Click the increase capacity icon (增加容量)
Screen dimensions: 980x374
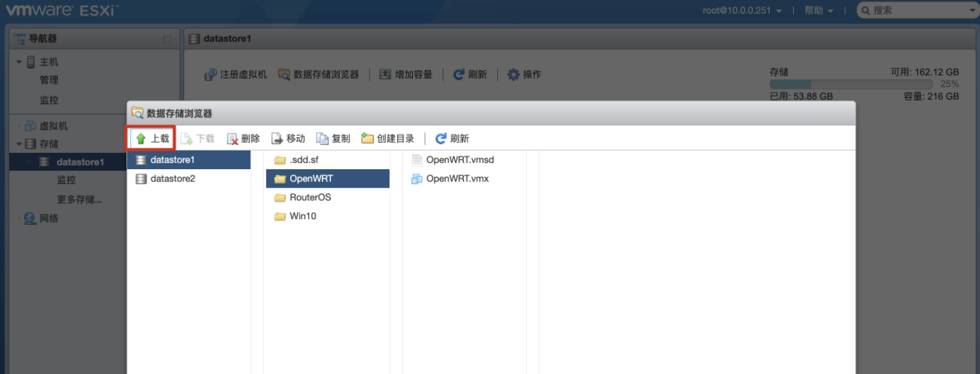click(385, 74)
